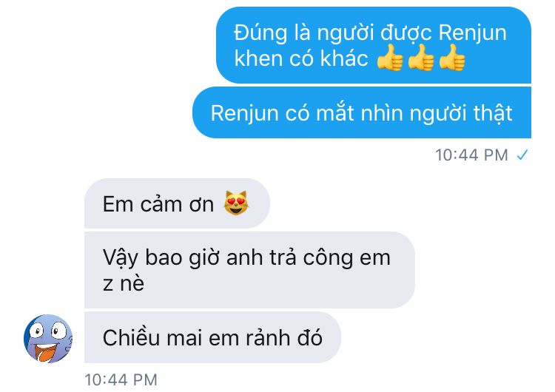555x392 pixels.
Task: Click the word 'Renjun' in the first blue bubble
Action: tap(473, 33)
